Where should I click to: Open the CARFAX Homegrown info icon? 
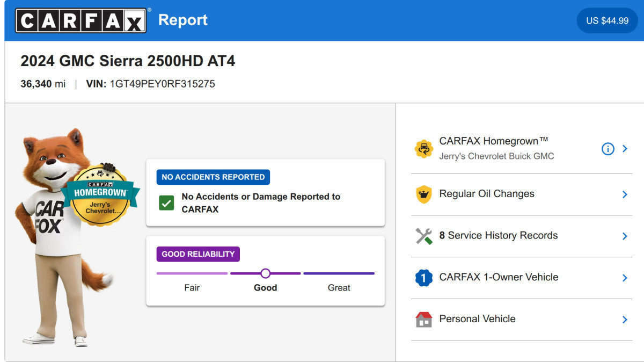(608, 149)
